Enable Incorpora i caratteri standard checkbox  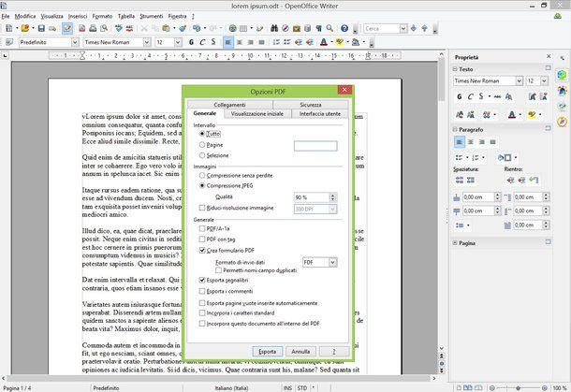pos(202,313)
